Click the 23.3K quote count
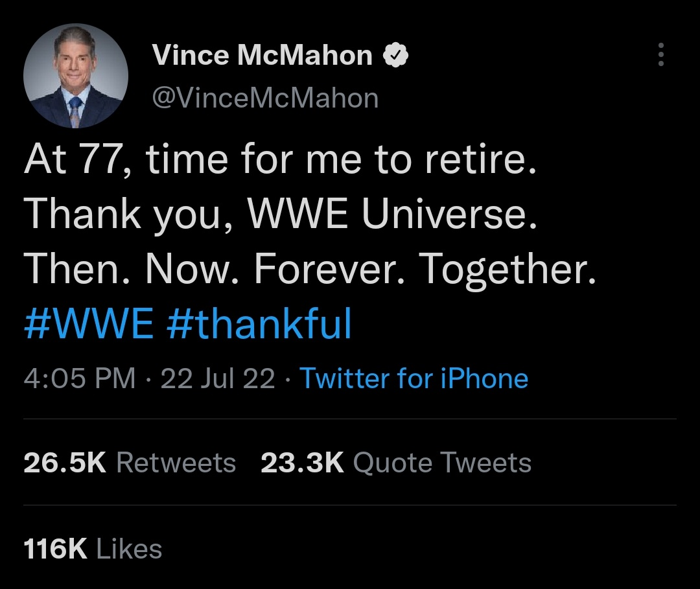The height and width of the screenshot is (589, 700). (x=302, y=463)
